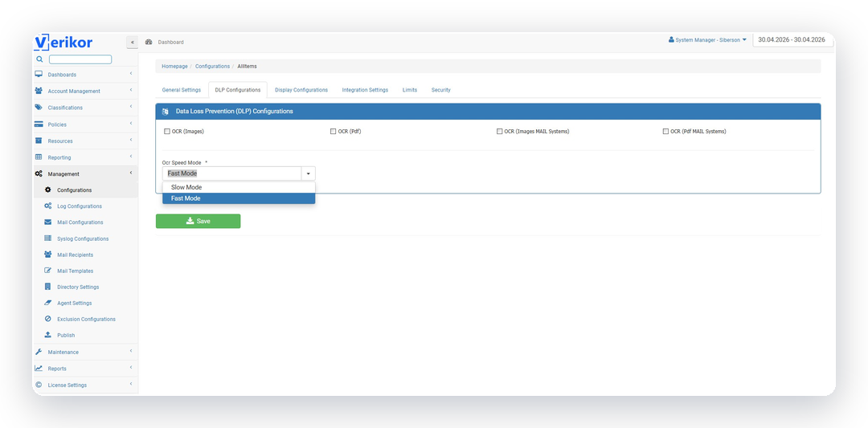Screen dimensions: 868x428
Task: Open the Integration Settings tab
Action: pos(365,90)
